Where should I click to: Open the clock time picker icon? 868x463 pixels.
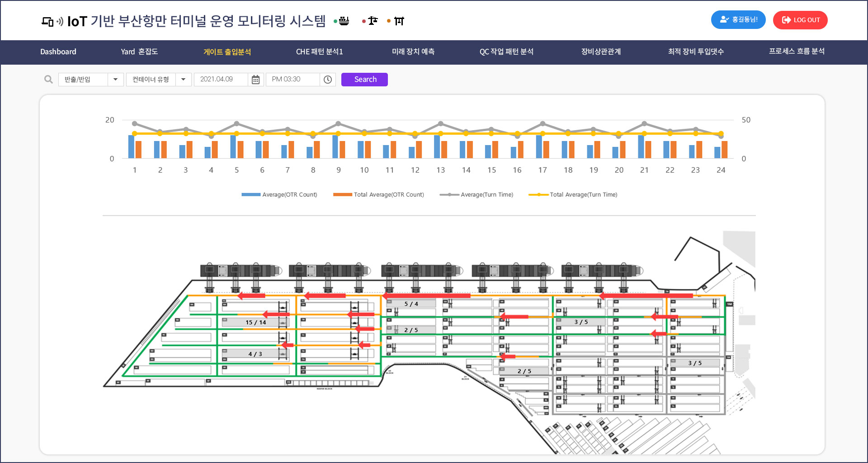click(328, 80)
